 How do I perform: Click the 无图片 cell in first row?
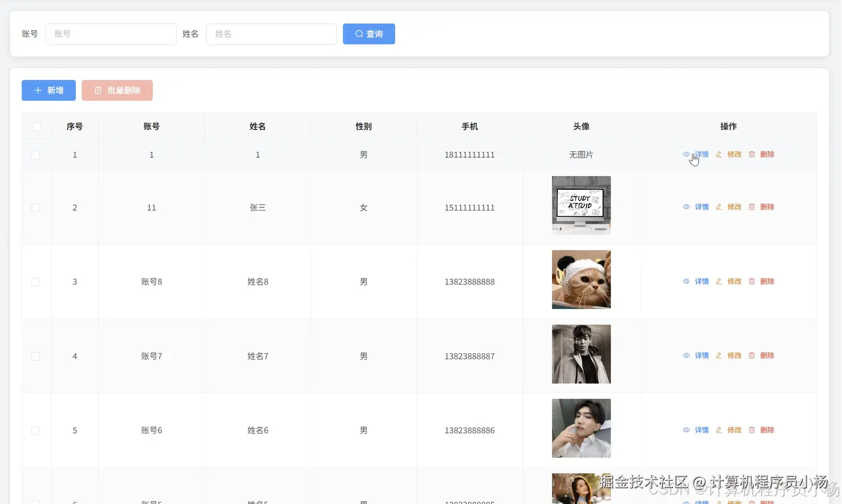point(581,155)
